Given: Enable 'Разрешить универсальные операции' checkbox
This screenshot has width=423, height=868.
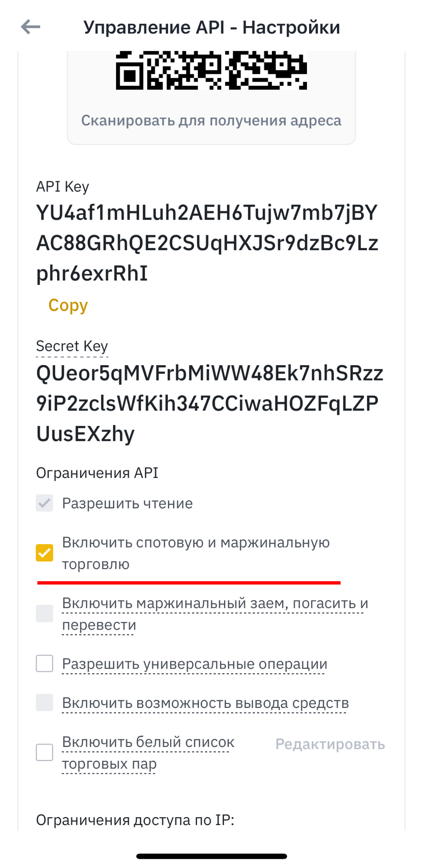Looking at the screenshot, I should (44, 664).
